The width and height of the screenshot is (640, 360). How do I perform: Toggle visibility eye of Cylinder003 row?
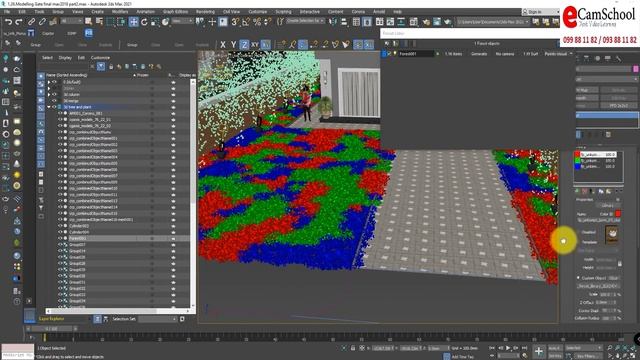60,226
